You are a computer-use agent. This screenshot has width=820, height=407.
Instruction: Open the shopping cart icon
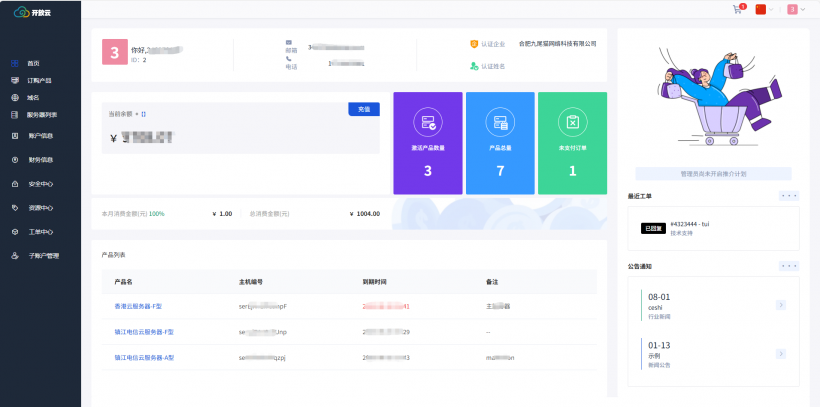click(x=738, y=9)
